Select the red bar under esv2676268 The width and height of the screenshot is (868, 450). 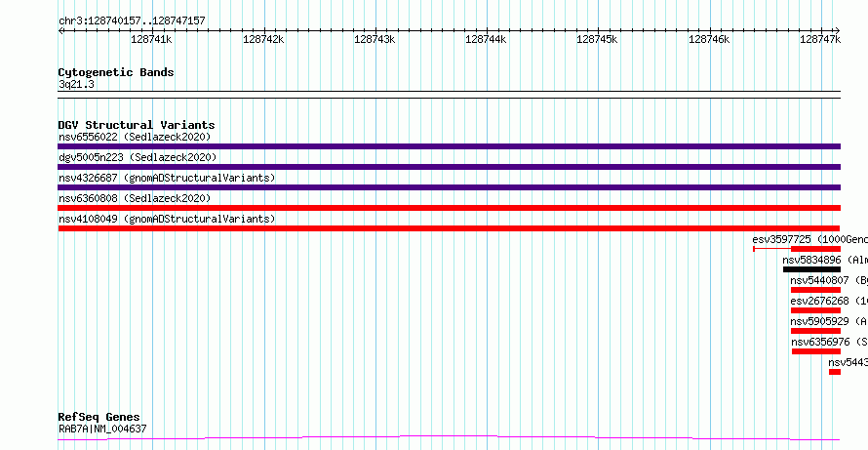tap(815, 310)
